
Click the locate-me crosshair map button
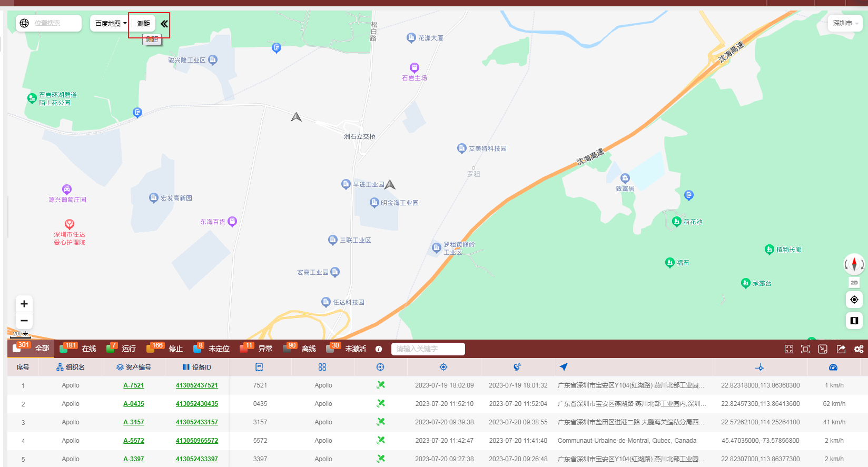[x=854, y=300]
